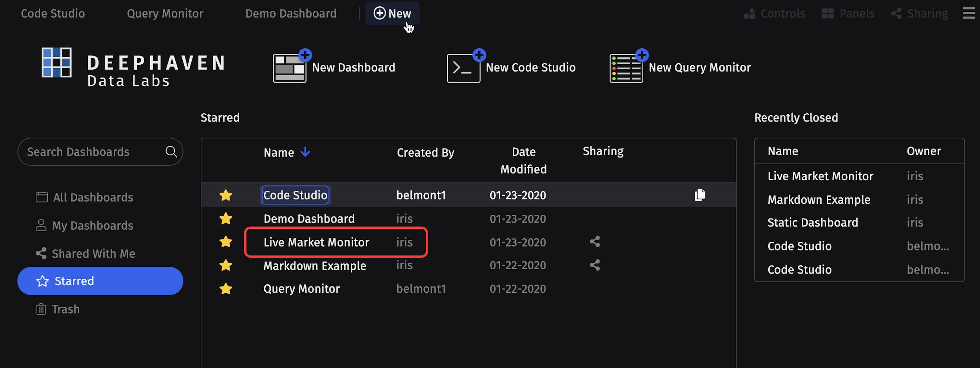980x368 pixels.
Task: Open Controls in the top bar
Action: pyautogui.click(x=774, y=14)
